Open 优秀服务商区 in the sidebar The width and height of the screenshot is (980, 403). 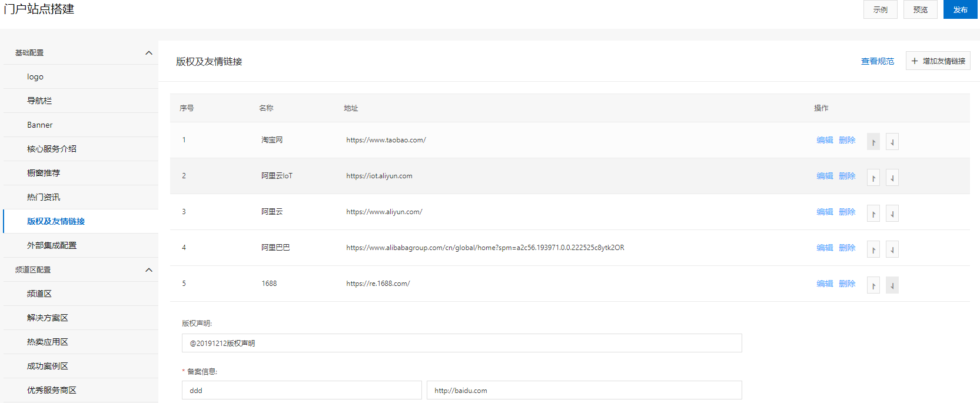click(x=81, y=390)
